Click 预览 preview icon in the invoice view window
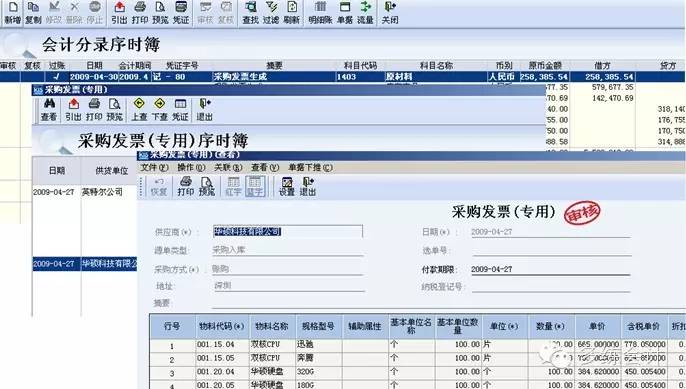 (206, 186)
